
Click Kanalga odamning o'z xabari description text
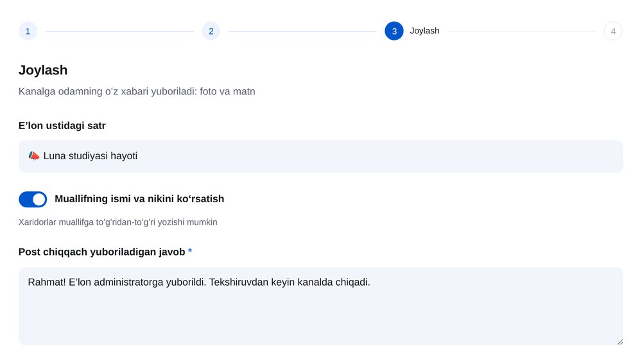(137, 91)
